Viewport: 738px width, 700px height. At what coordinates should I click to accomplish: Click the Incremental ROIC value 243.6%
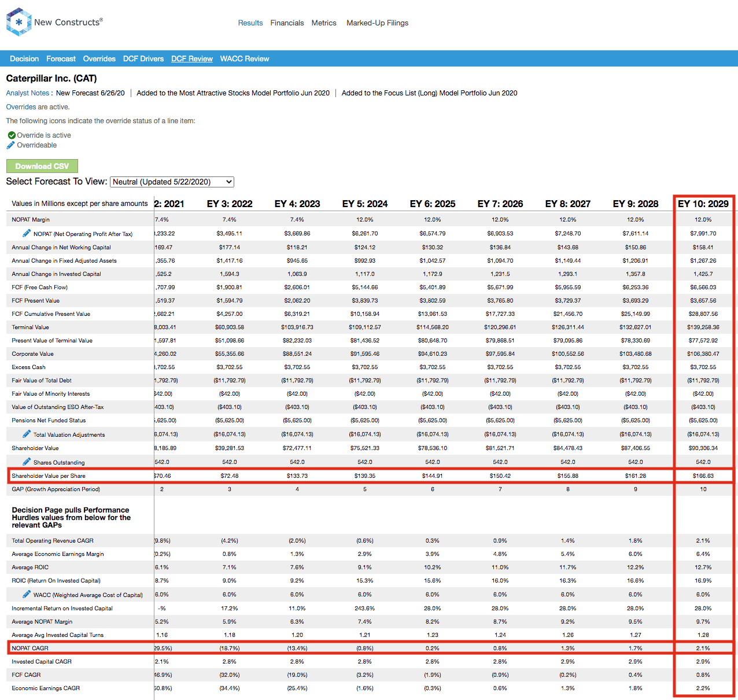(x=365, y=609)
